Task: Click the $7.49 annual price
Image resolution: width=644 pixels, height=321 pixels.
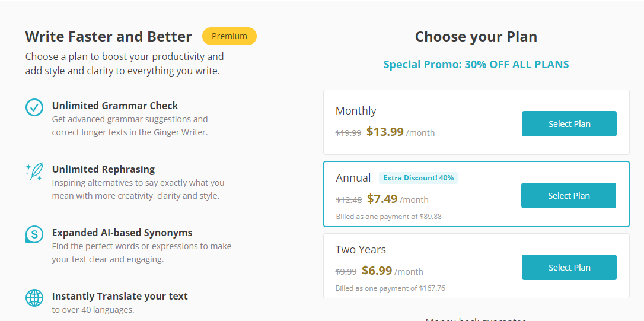Action: tap(382, 199)
